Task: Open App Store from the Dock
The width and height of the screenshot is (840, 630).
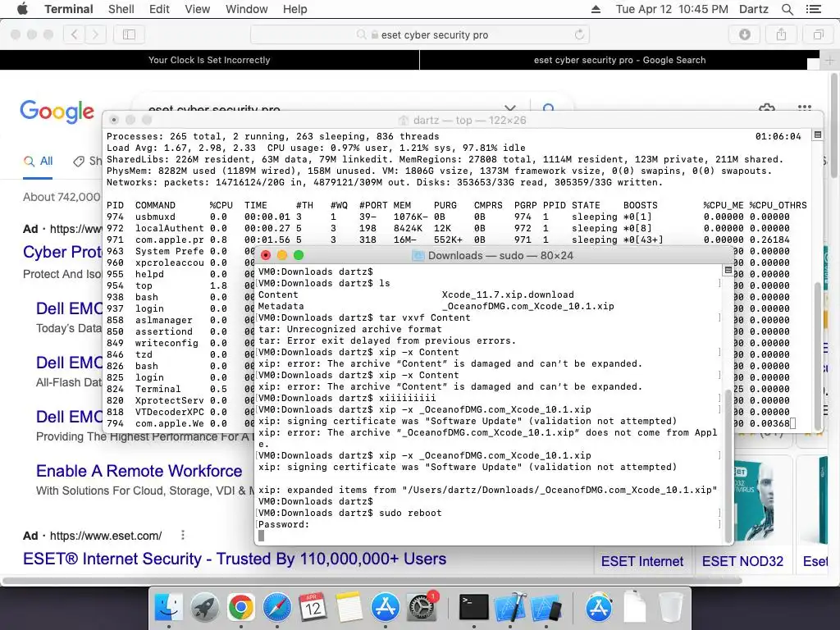Action: click(x=386, y=608)
